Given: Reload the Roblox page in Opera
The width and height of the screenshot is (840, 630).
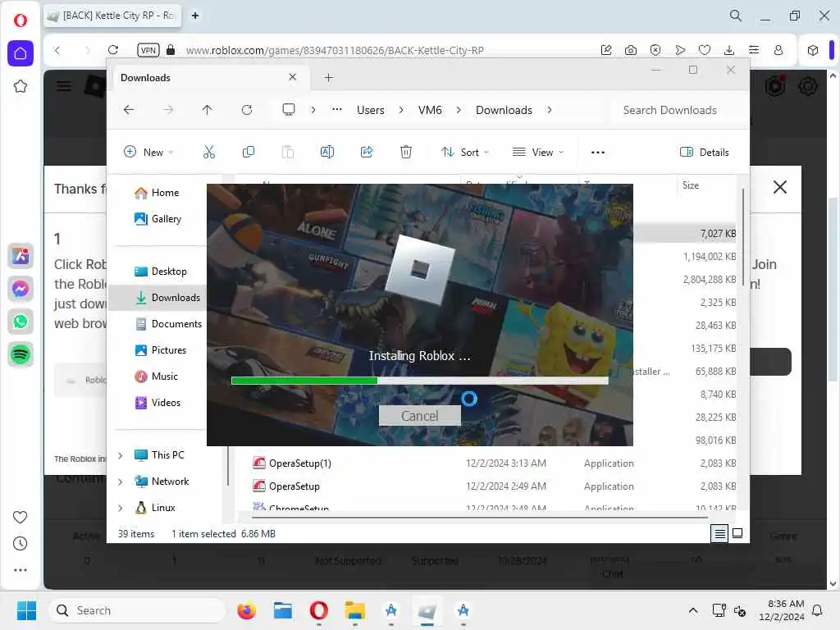Looking at the screenshot, I should point(113,50).
